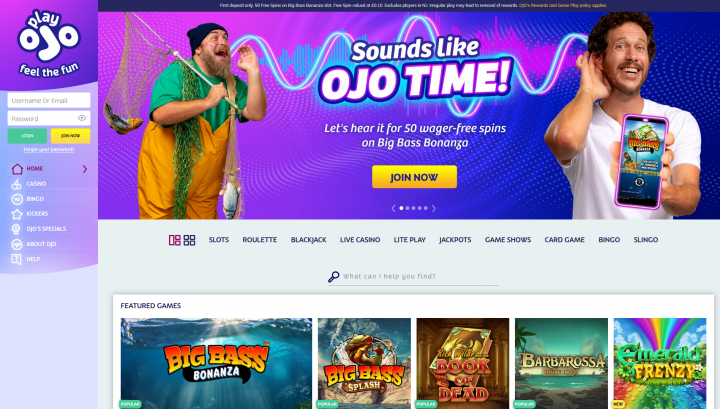Switch to uniform grid layout view
This screenshot has height=409, width=720.
click(x=190, y=240)
